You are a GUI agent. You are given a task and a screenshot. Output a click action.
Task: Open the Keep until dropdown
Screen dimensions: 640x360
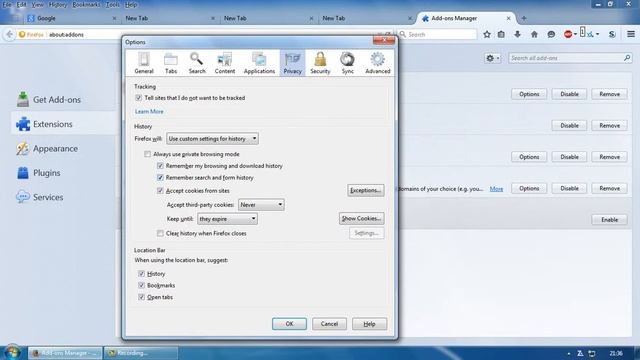click(227, 219)
